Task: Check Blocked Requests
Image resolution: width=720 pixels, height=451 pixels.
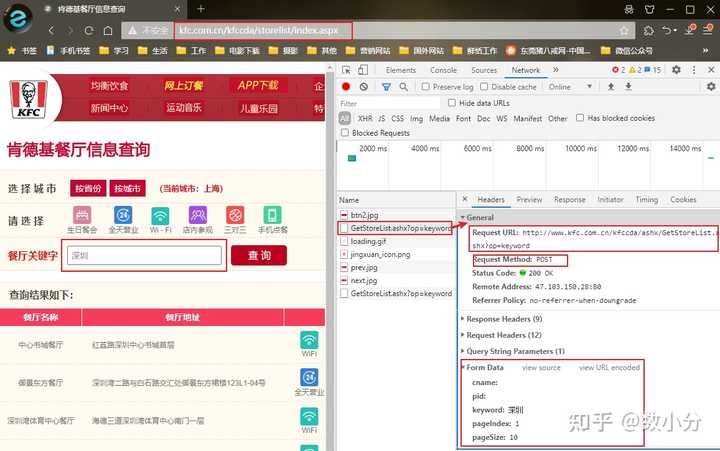Action: pyautogui.click(x=345, y=133)
